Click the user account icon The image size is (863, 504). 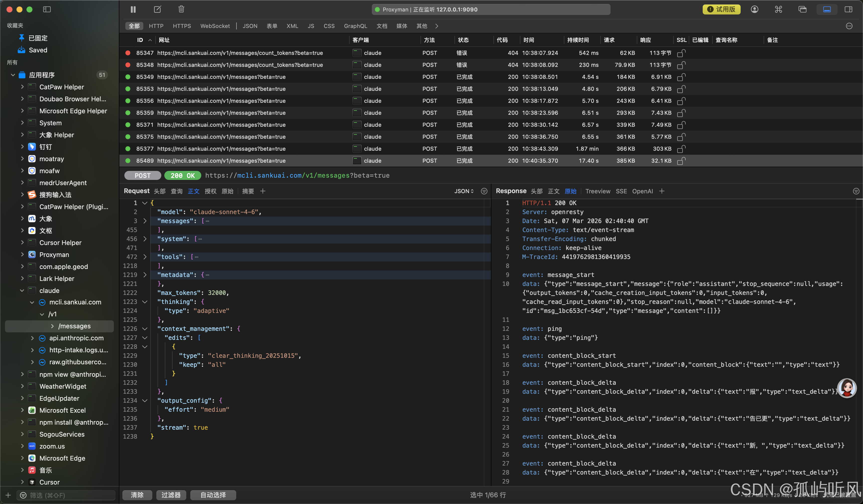[754, 9]
